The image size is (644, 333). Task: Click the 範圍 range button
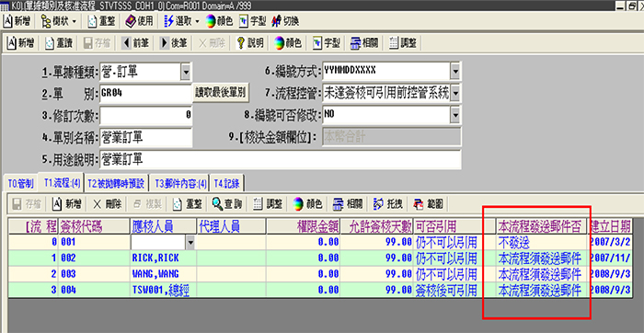[x=428, y=204]
